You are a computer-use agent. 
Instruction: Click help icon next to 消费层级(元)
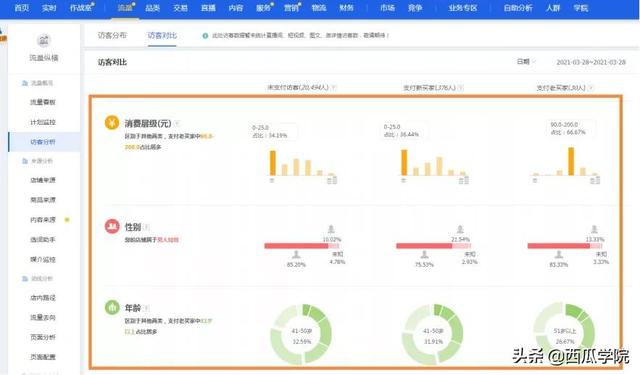(x=178, y=123)
